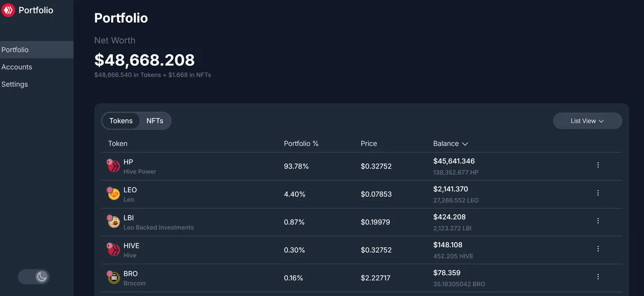Open the List View dropdown
Viewport: 644px width, 296px height.
tap(587, 121)
